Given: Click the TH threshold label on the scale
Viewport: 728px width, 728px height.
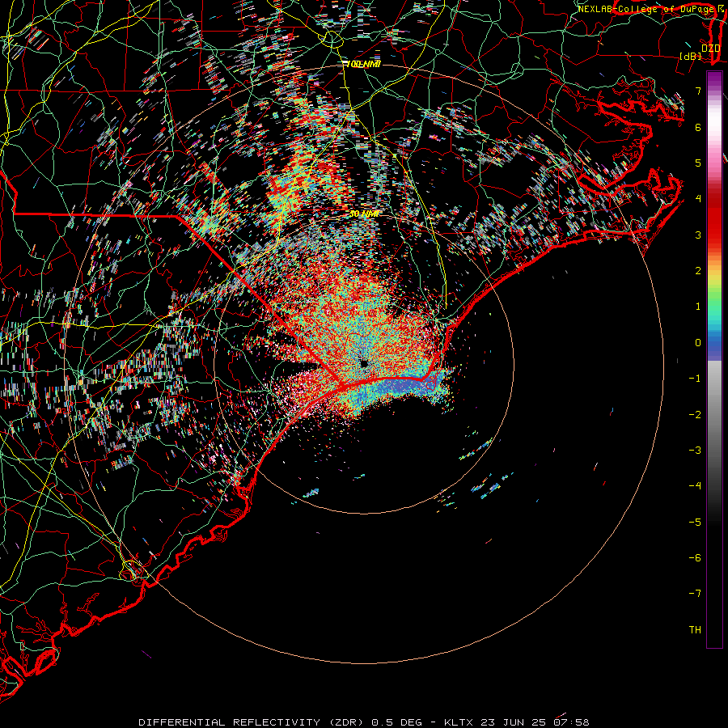Looking at the screenshot, I should point(695,629).
